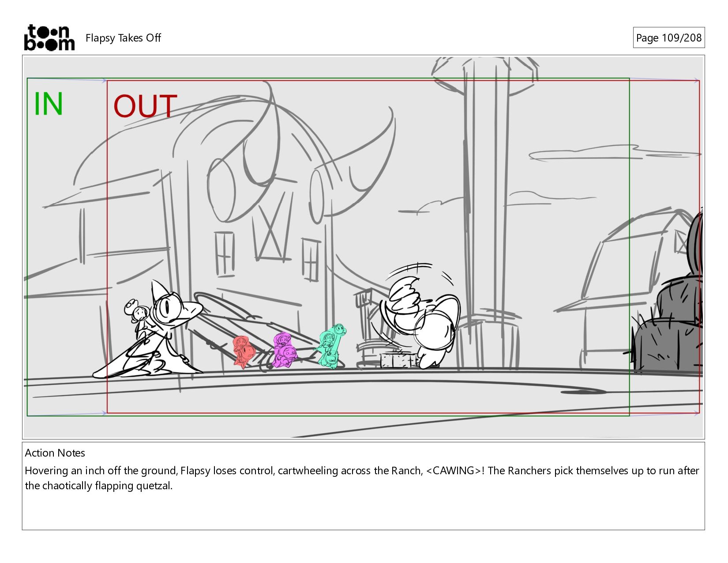728x563 pixels.
Task: Click the green 'IN' camera frame label
Action: [49, 104]
